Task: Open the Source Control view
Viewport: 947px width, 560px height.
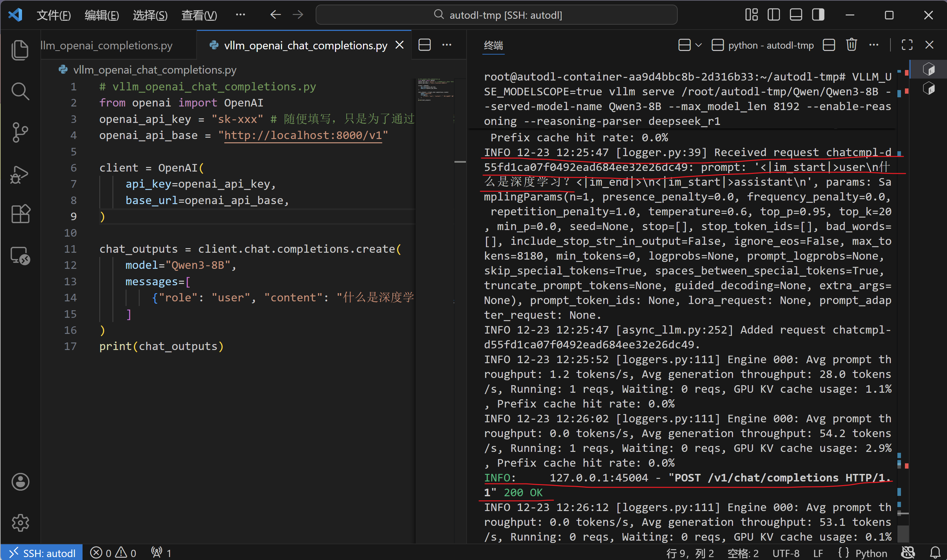Action: (x=20, y=132)
